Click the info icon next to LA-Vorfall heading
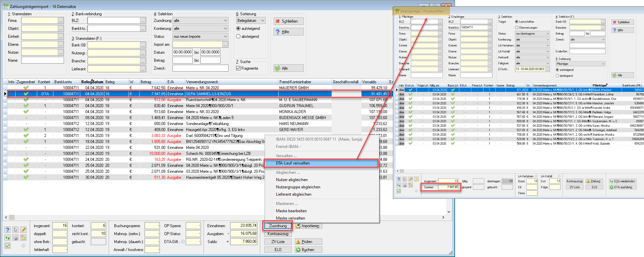Image resolution: width=644 pixels, height=257 pixels. (559, 176)
